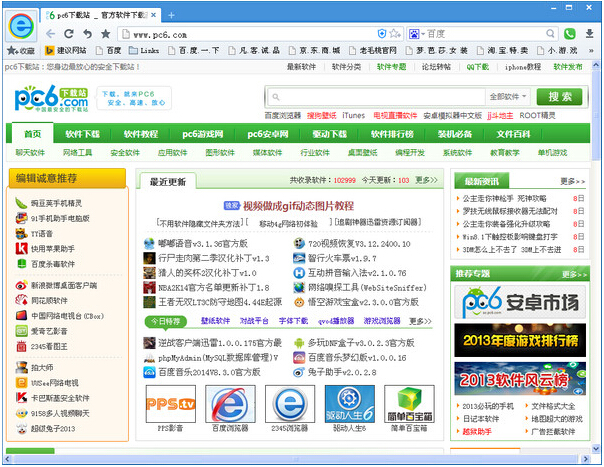Close the pc6下载站 tab
This screenshot has width=604, height=467.
(x=153, y=15)
